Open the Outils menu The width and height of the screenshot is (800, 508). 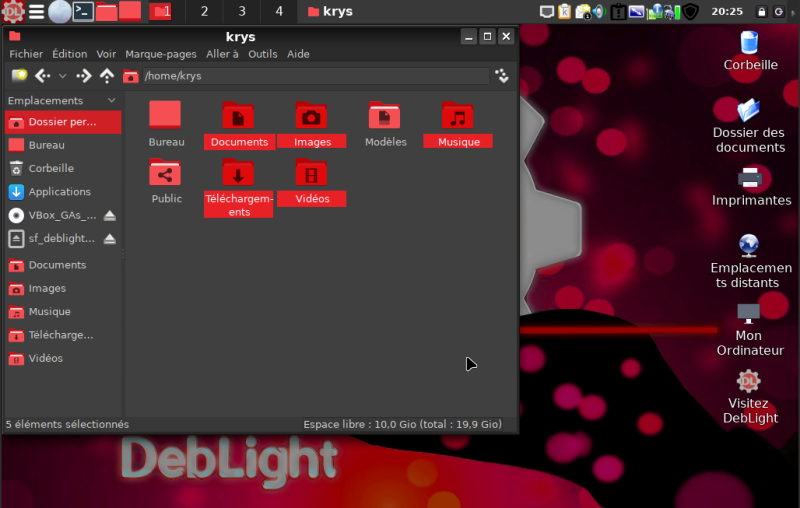pos(262,54)
